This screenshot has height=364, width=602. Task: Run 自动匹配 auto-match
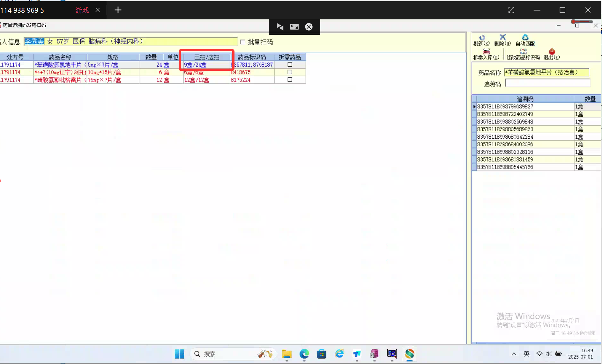[525, 40]
